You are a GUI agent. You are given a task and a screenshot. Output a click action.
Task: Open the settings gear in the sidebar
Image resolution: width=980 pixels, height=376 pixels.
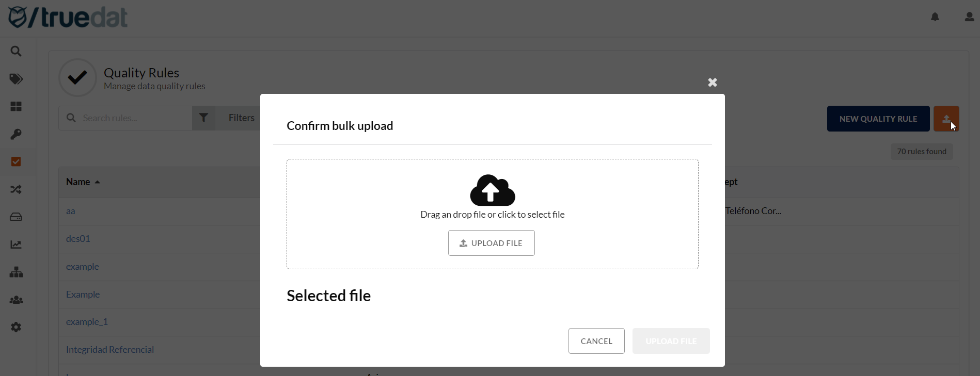pos(16,328)
